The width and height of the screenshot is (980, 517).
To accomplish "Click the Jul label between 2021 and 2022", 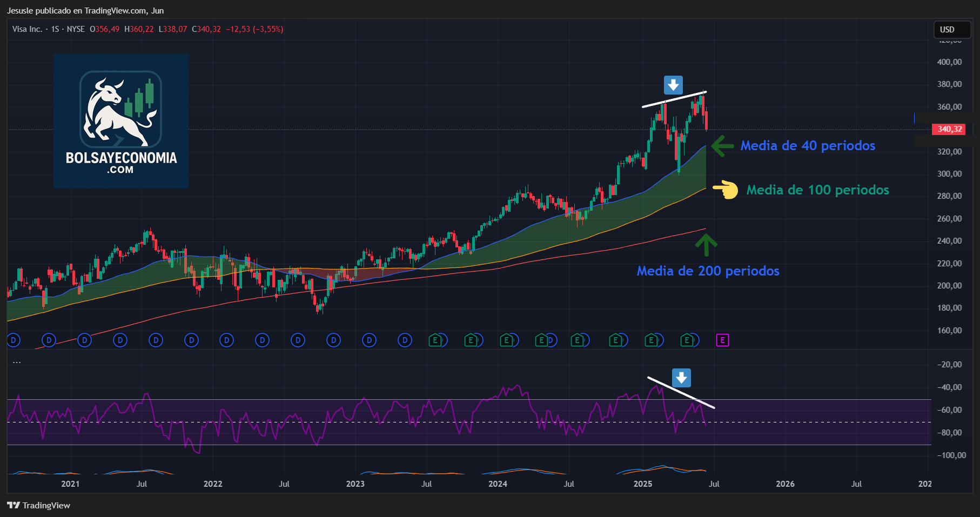I will point(142,484).
